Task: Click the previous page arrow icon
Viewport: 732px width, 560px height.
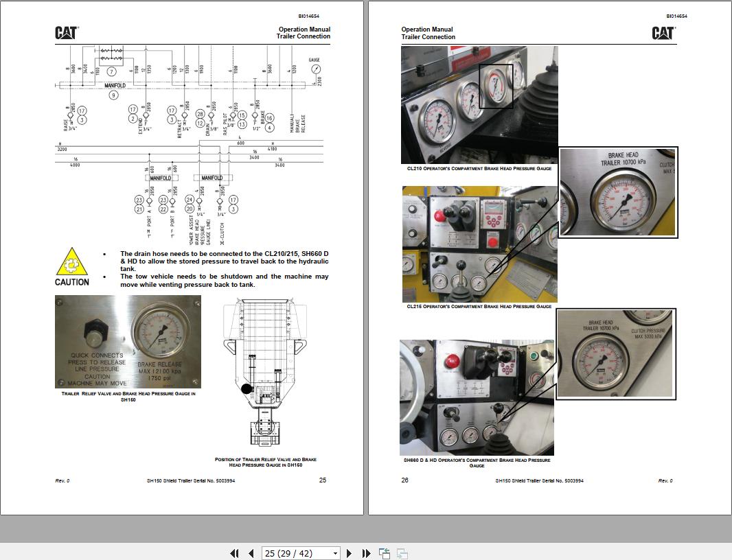Action: point(250,552)
